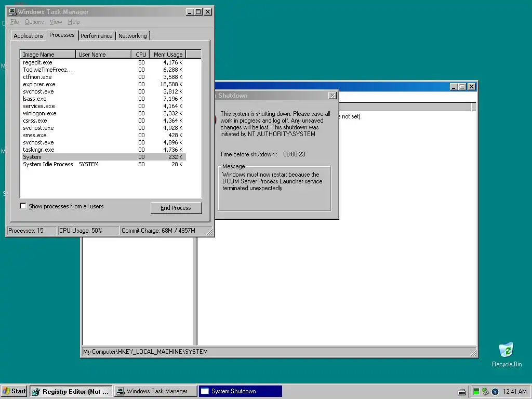The image size is (532, 399).
Task: Open the Options menu in Task Manager
Action: click(x=34, y=22)
